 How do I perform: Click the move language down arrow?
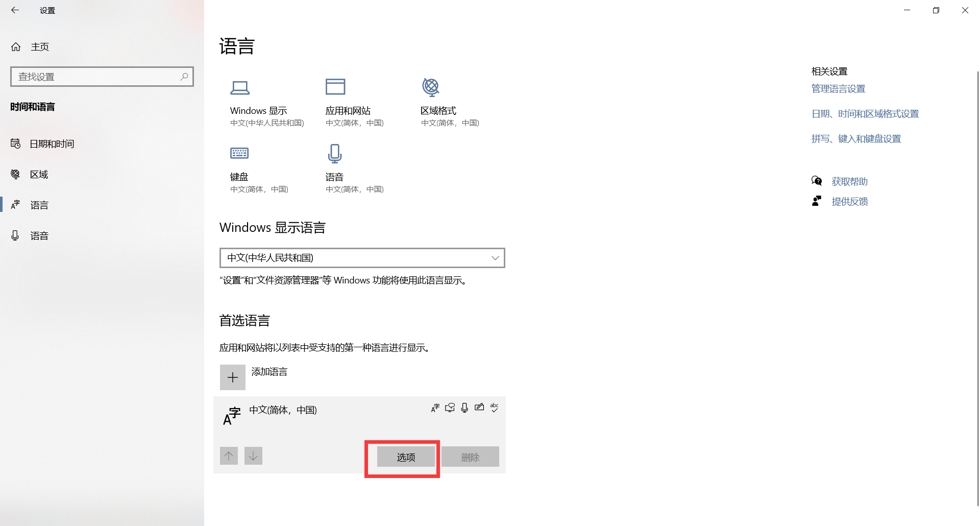pos(253,456)
